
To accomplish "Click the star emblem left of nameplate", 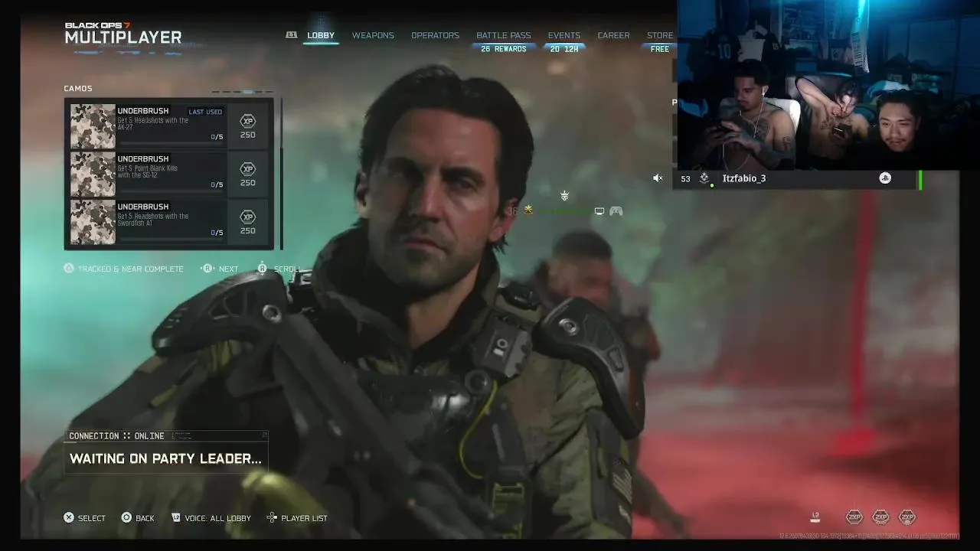I will [x=527, y=210].
